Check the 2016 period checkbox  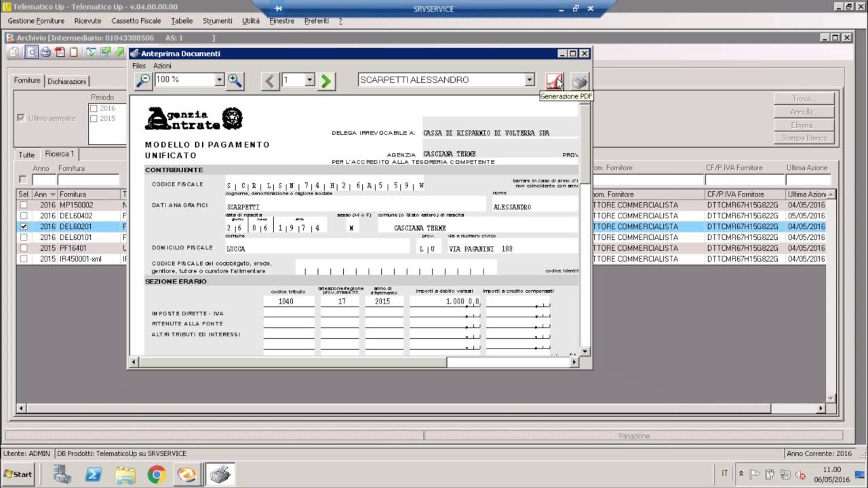94,108
